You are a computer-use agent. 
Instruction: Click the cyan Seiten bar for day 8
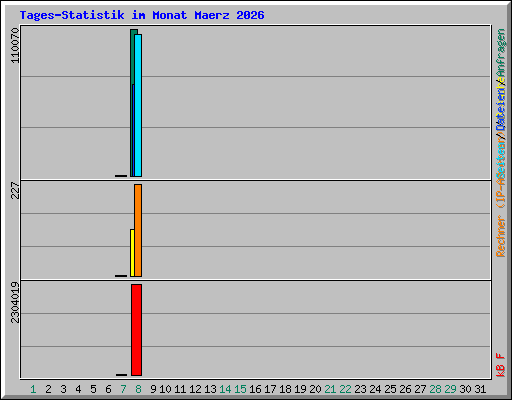[138, 105]
